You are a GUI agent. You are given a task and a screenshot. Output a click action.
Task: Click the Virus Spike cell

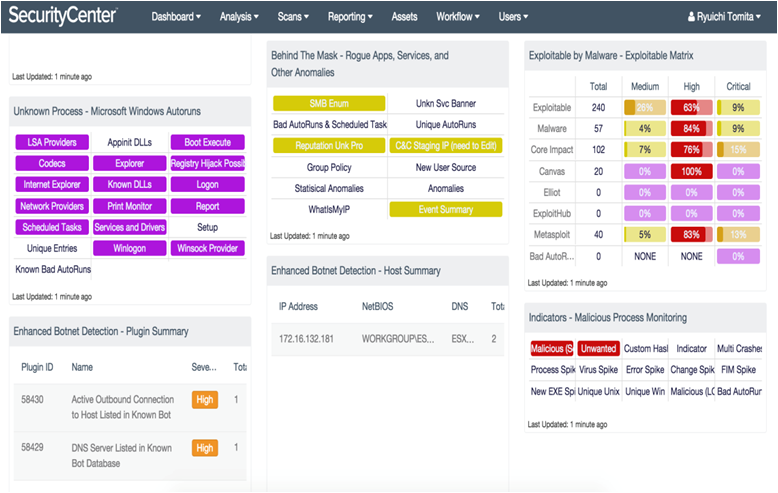click(x=598, y=370)
